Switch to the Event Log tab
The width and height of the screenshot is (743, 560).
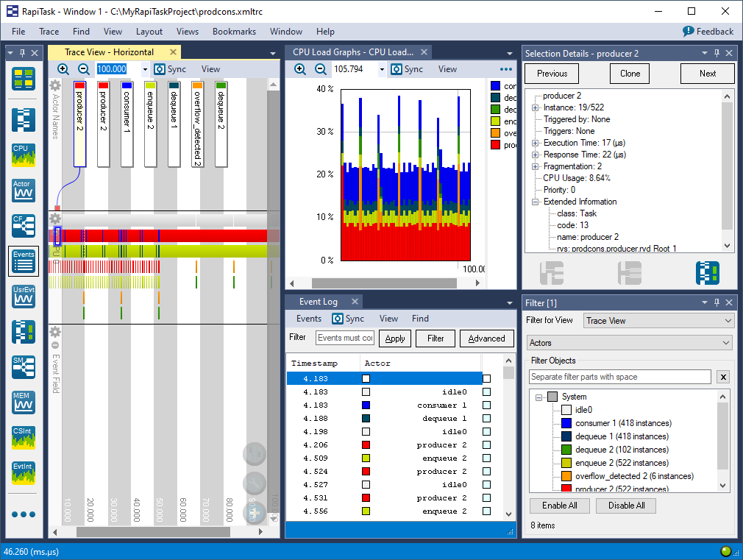tap(318, 302)
